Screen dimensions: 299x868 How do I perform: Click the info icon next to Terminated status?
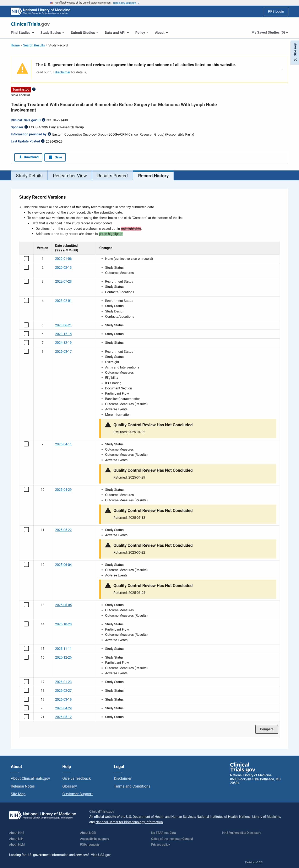(x=34, y=89)
